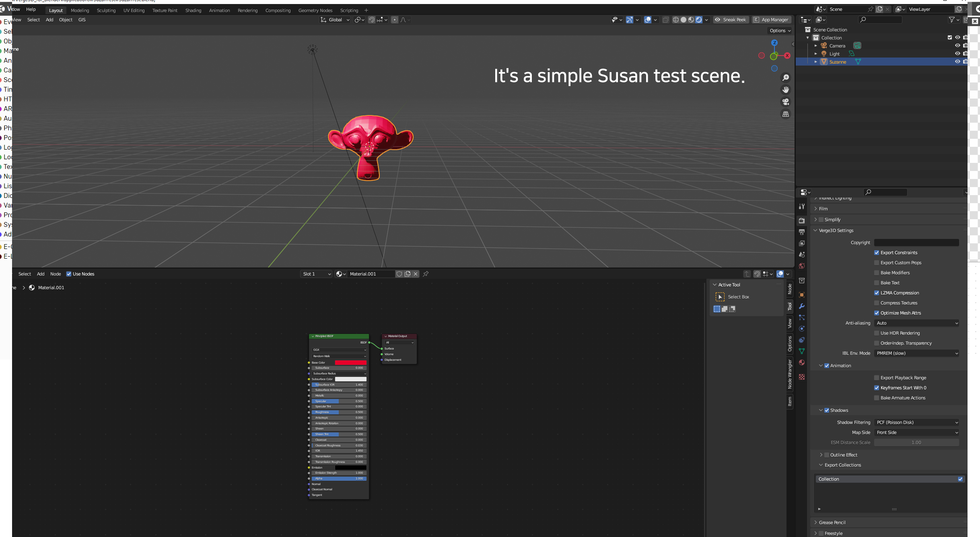Open the GIS menu
This screenshot has height=537, width=980.
(x=82, y=20)
